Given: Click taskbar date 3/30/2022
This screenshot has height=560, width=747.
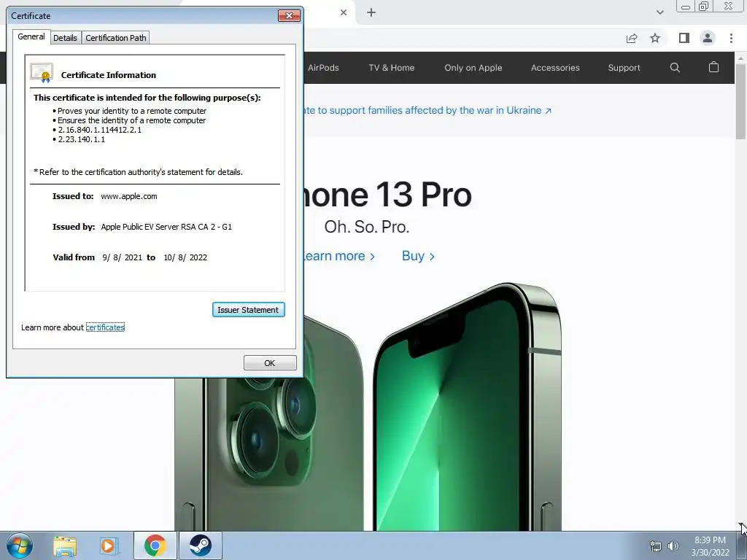Looking at the screenshot, I should 711,553.
